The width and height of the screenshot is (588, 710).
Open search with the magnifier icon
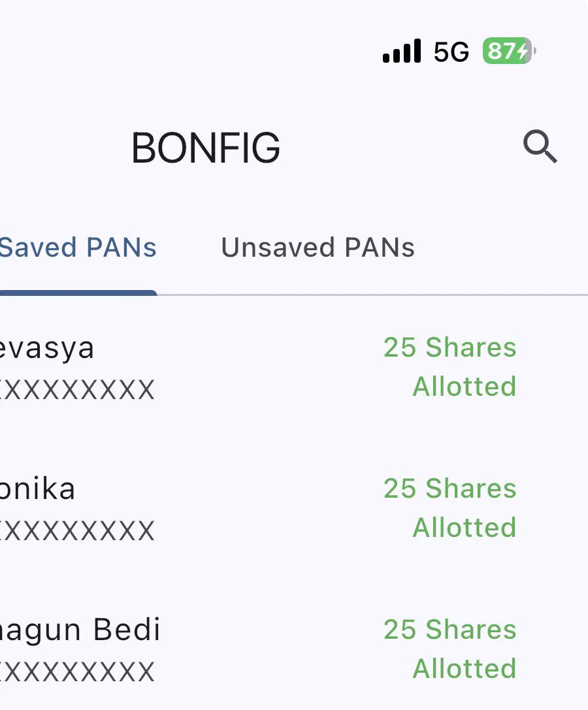tap(540, 147)
